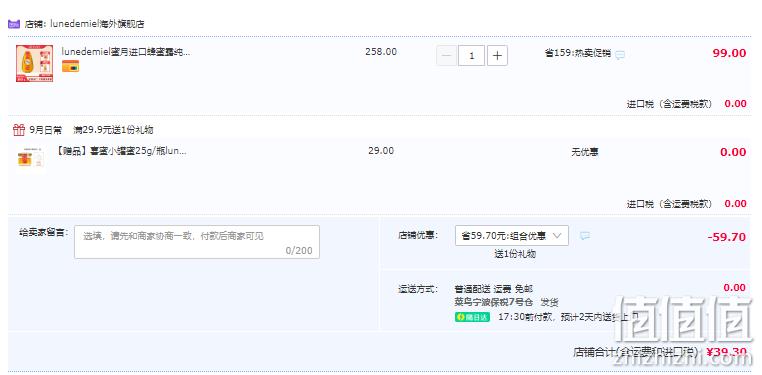Open the lunedemiel蜜月进口蜂蜜 product title

click(x=126, y=52)
